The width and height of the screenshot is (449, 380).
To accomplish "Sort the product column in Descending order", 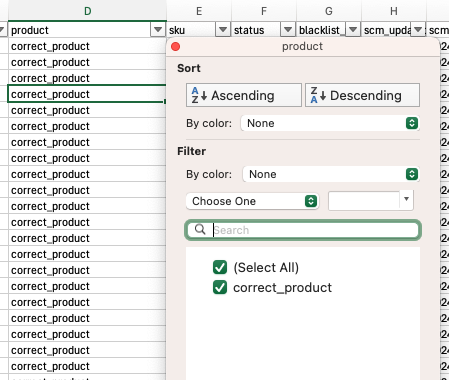I will point(362,95).
